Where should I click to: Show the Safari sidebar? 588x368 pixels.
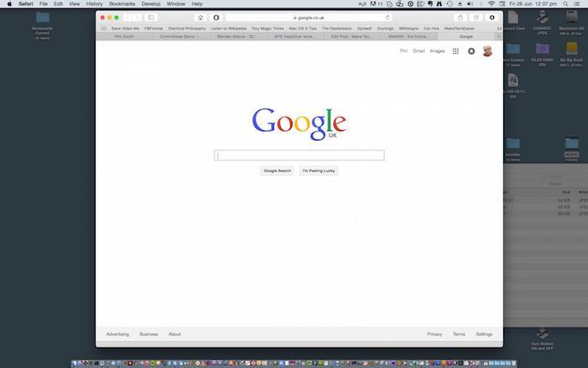(150, 18)
